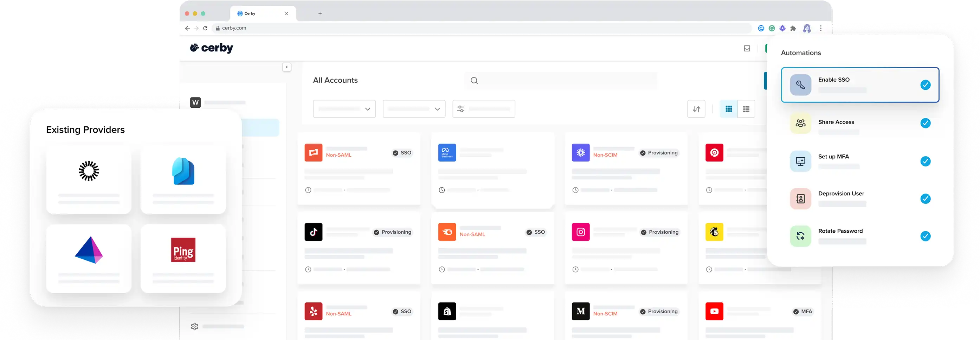
Task: Open the Shopify account icon
Action: [447, 311]
